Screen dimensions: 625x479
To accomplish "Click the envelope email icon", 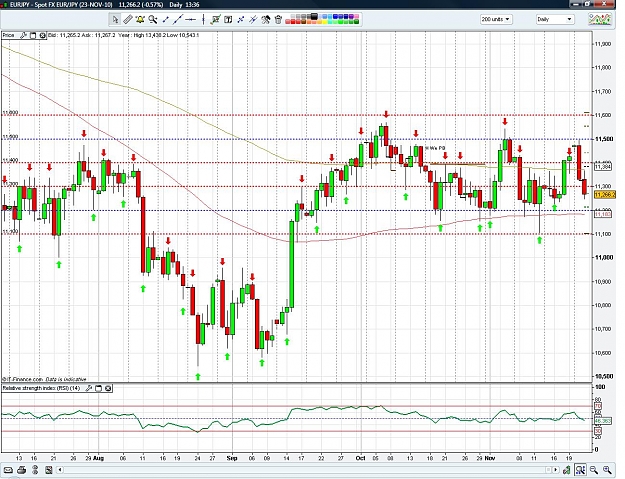I will 8,470.
